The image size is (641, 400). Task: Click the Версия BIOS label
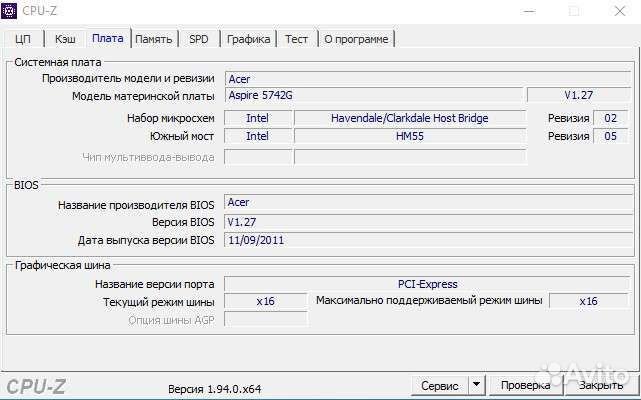[x=183, y=222]
